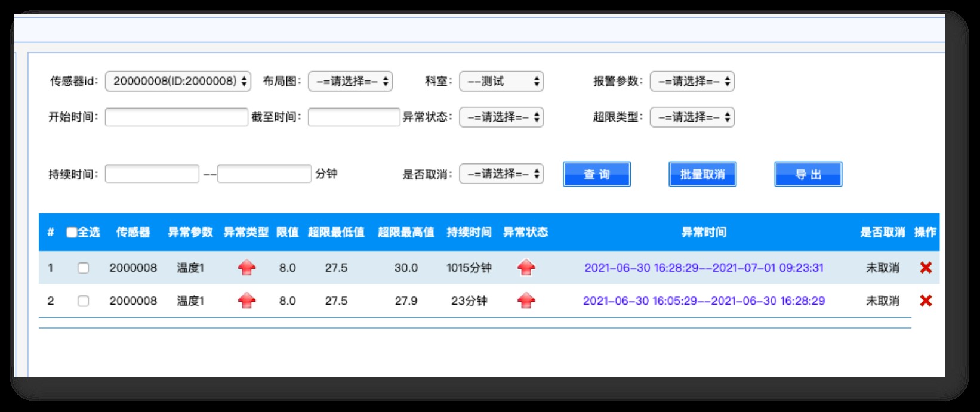This screenshot has width=980, height=412.
Task: Click red up-arrow 异常状态 icon in row 2
Action: point(526,301)
